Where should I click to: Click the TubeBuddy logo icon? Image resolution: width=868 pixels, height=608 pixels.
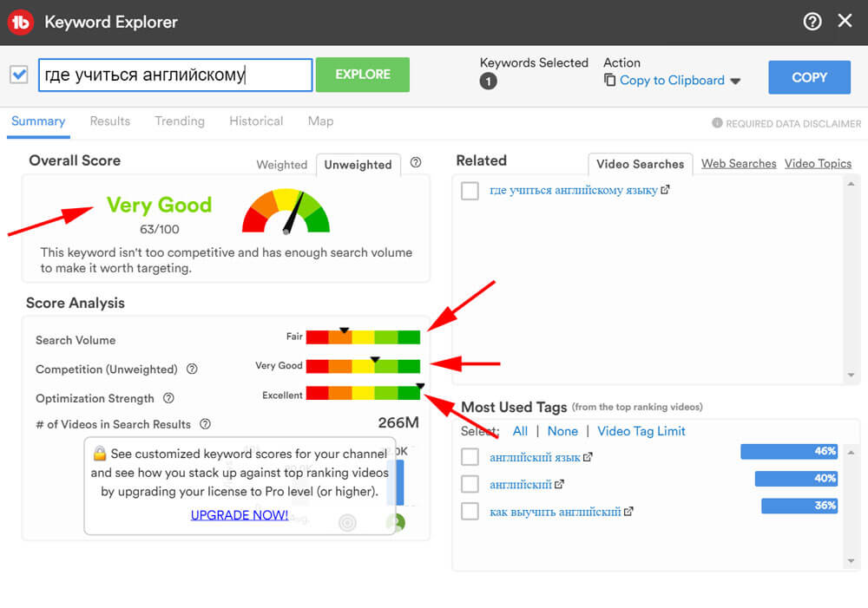tap(20, 22)
